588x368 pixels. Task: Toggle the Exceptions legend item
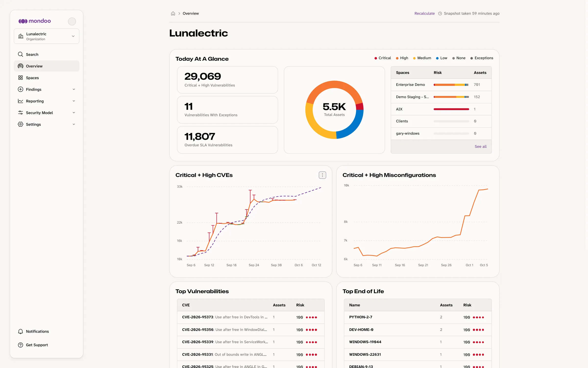coord(482,58)
